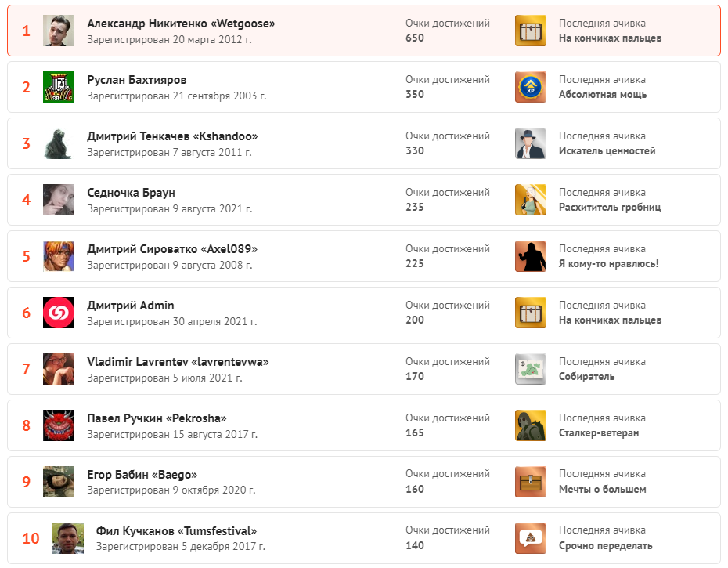Select the score value 160
Viewport: 728px width, 568px height.
point(415,489)
